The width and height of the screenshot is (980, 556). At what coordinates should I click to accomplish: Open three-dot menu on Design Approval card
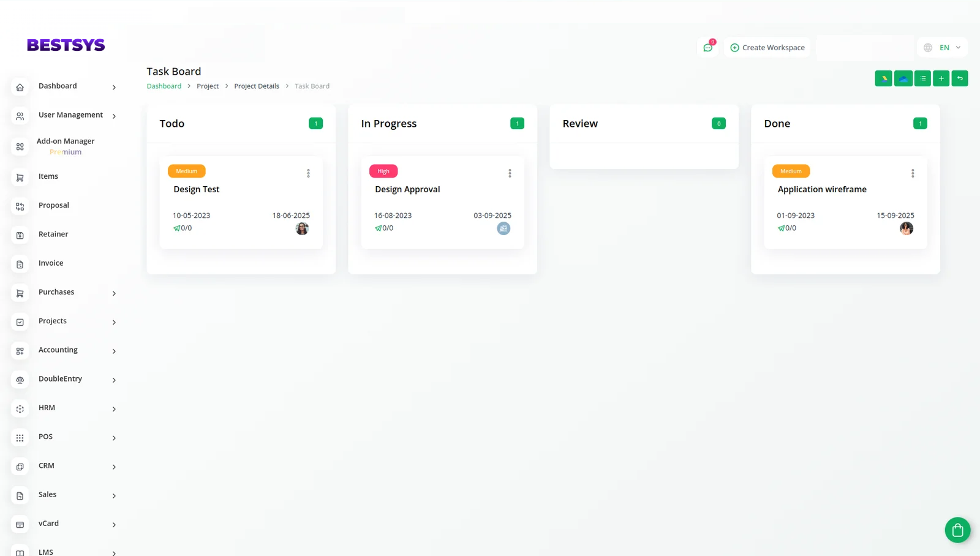pyautogui.click(x=510, y=173)
